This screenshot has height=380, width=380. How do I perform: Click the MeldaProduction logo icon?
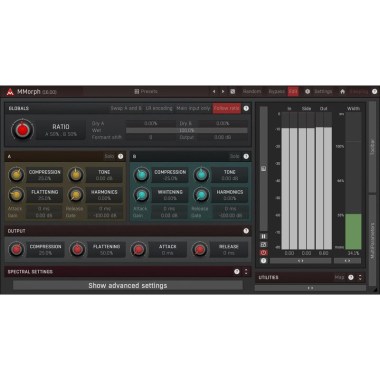10,92
